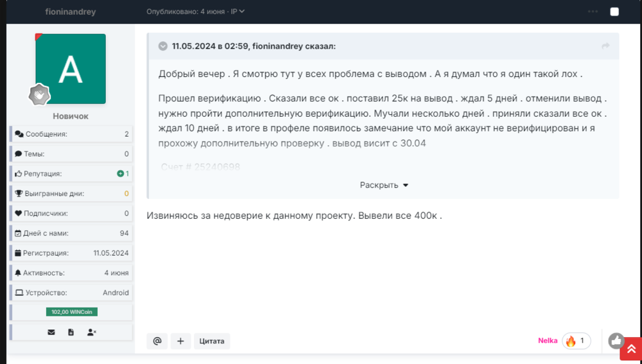Click the green avatar with letter A
This screenshot has height=364, width=642.
(71, 69)
